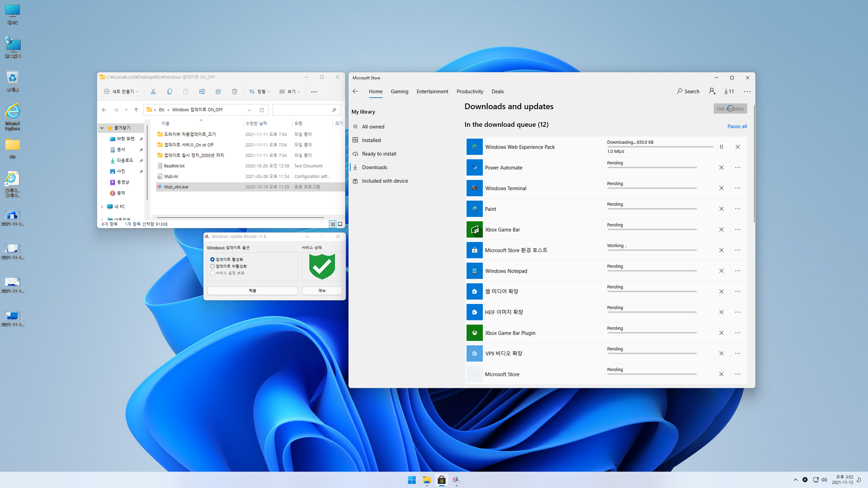
Task: Switch to the Deals tab
Action: (497, 91)
